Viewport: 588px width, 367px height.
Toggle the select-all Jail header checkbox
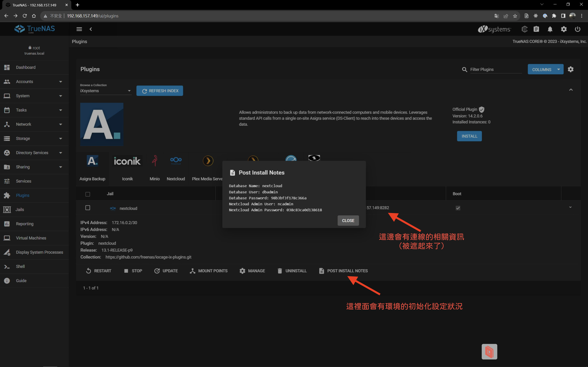point(88,194)
